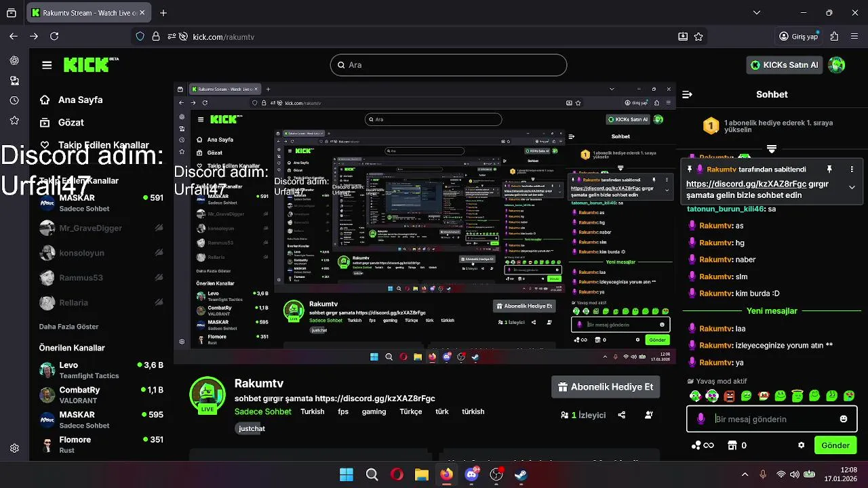Send the message with Gönder
The image size is (868, 488).
pos(835,445)
